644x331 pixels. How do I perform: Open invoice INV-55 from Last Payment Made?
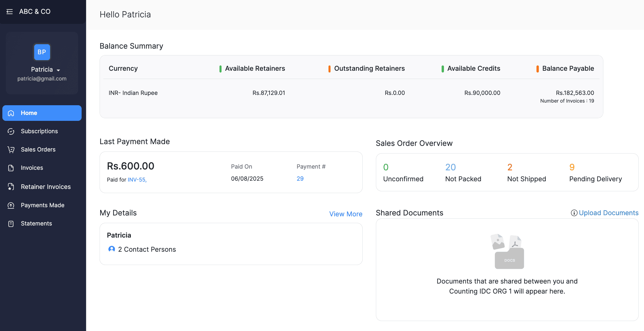(x=137, y=179)
